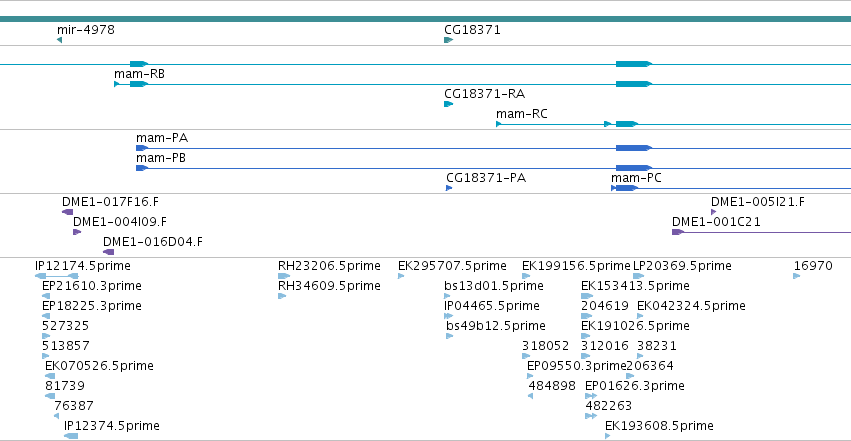Select clone DME1-001C21

coord(716,222)
